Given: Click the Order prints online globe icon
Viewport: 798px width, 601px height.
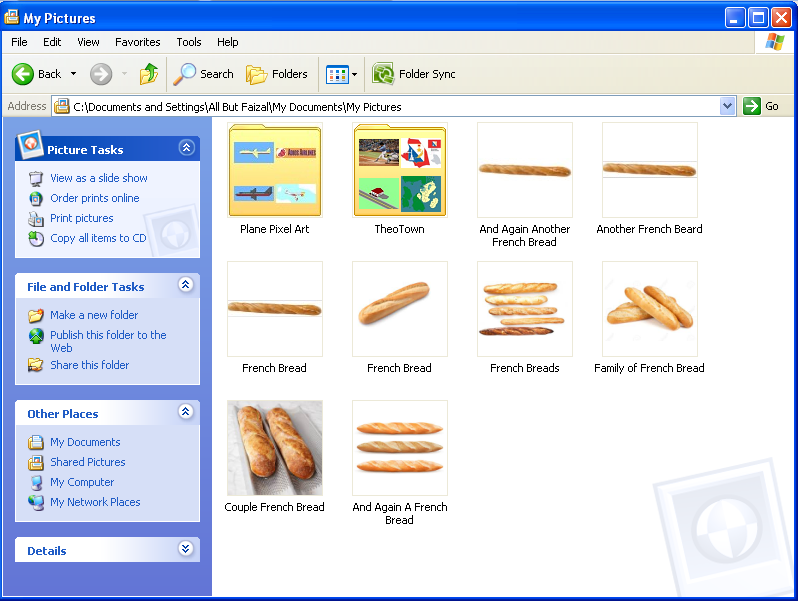Looking at the screenshot, I should click(x=36, y=198).
